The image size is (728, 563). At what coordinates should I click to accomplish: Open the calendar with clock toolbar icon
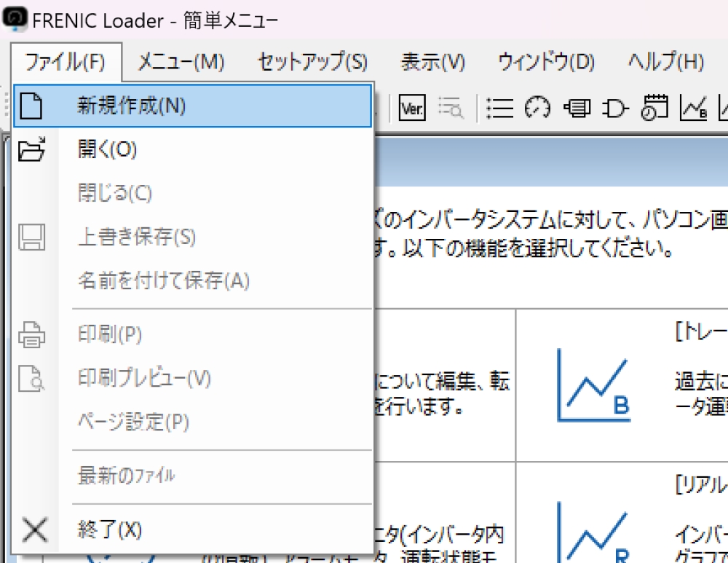point(654,108)
